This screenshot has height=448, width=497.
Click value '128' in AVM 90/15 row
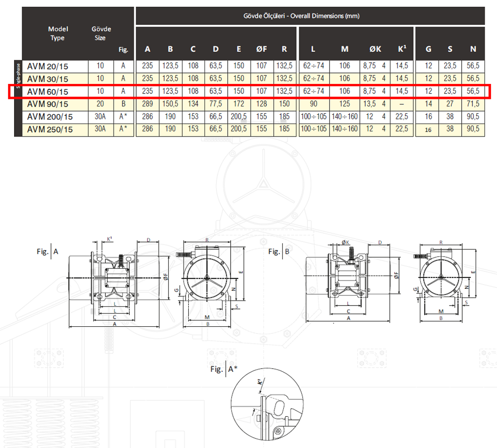[261, 104]
